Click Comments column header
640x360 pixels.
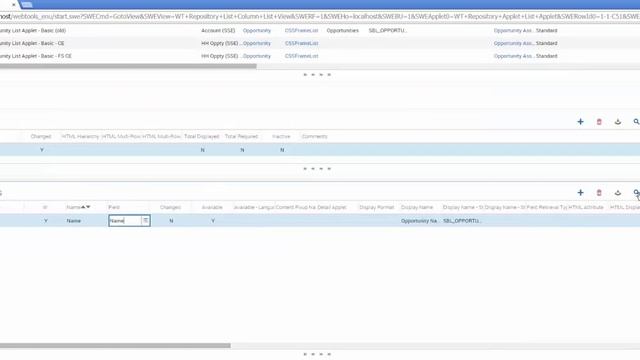(x=314, y=136)
